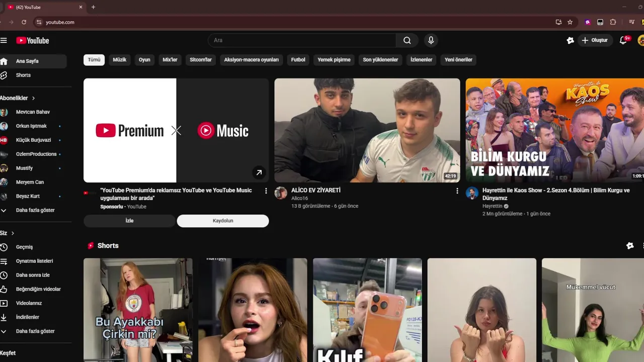Open Oynatma listeleri
This screenshot has width=644, height=362.
tap(34, 261)
